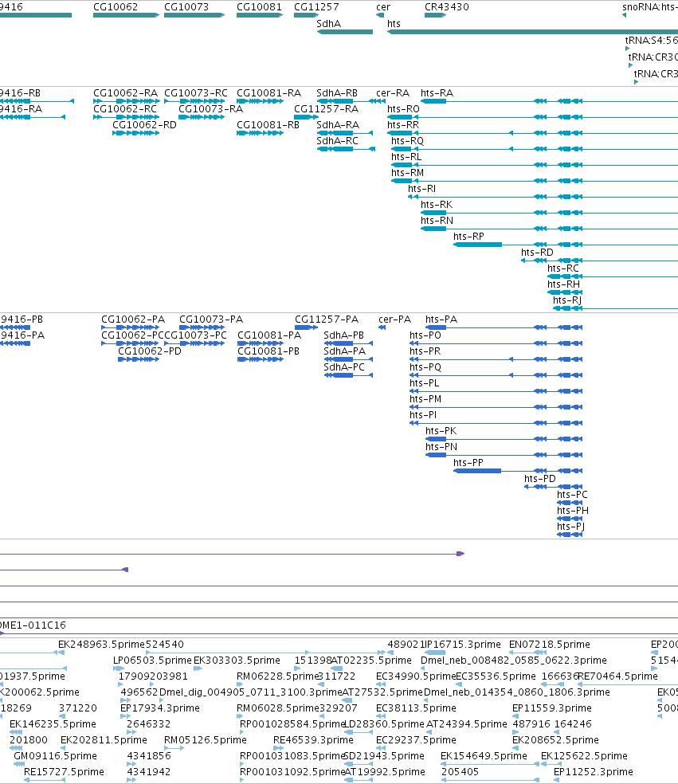Screen dimensions: 678x784
Task: Click the RP001031083.5prime EST label
Action: 293,757
